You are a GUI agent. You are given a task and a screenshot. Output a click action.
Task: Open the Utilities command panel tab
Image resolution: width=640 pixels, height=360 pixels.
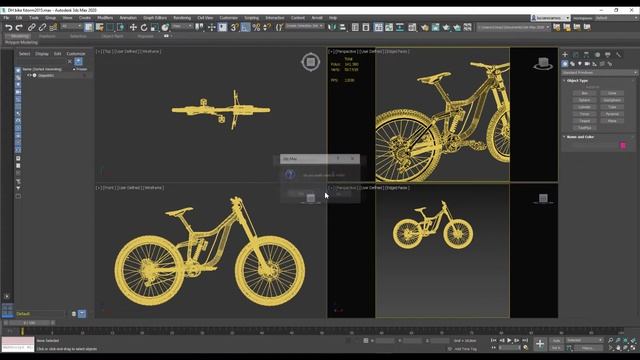click(618, 54)
